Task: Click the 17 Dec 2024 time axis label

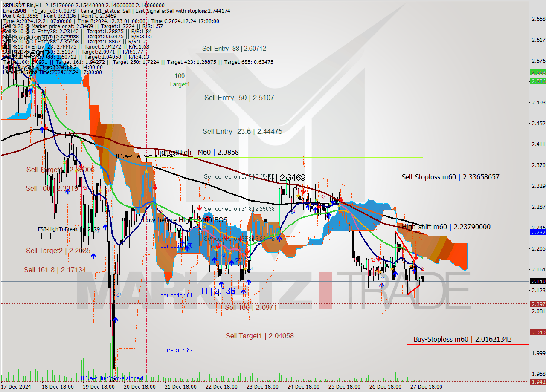Action: click(x=17, y=387)
